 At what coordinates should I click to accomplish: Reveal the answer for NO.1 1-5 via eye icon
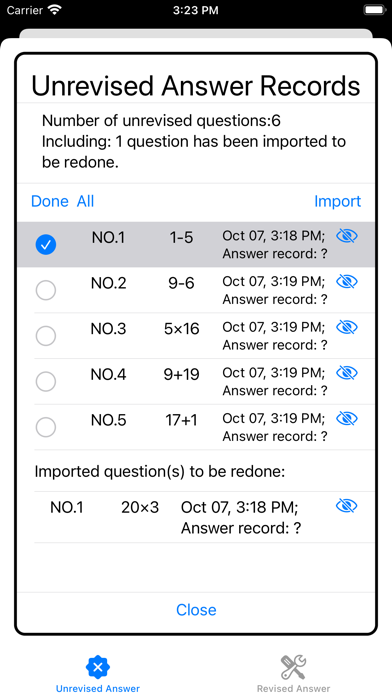[x=347, y=237]
